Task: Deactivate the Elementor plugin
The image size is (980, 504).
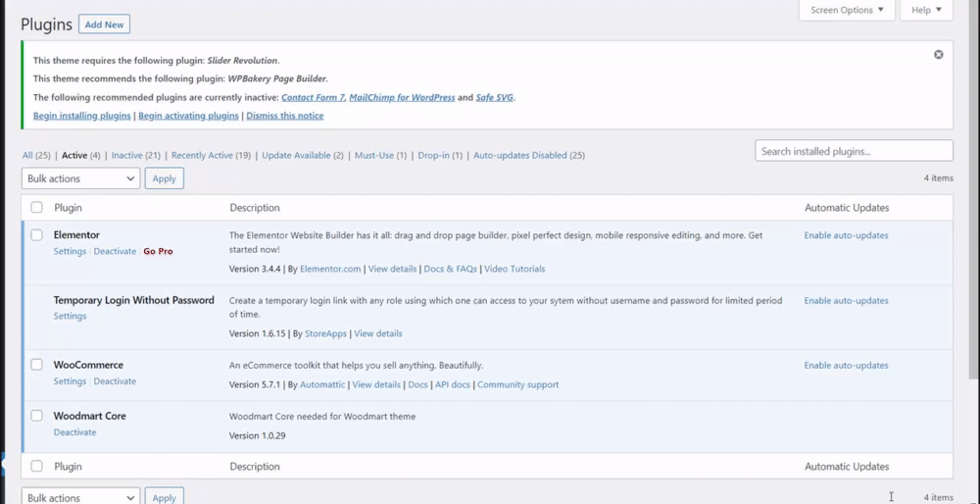Action: click(x=115, y=251)
